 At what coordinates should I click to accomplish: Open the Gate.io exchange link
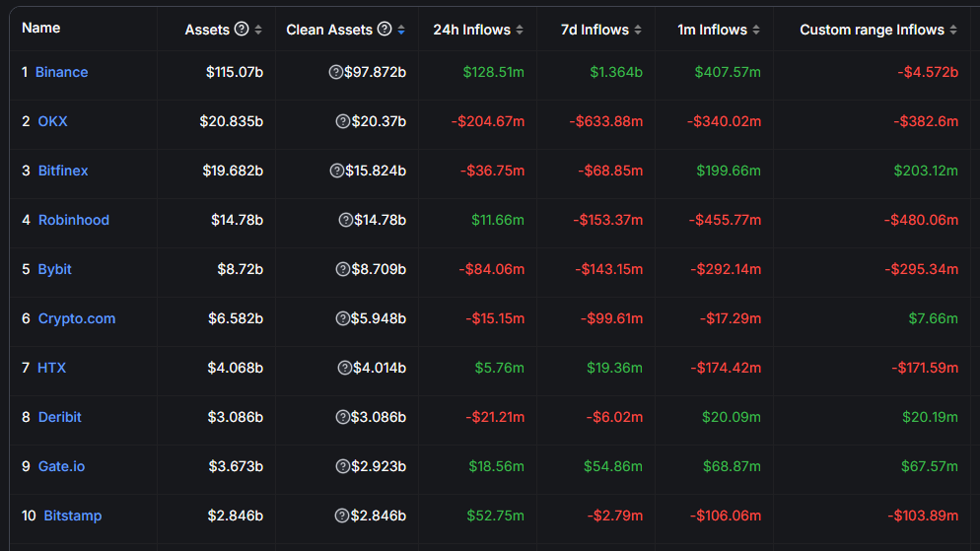point(61,466)
